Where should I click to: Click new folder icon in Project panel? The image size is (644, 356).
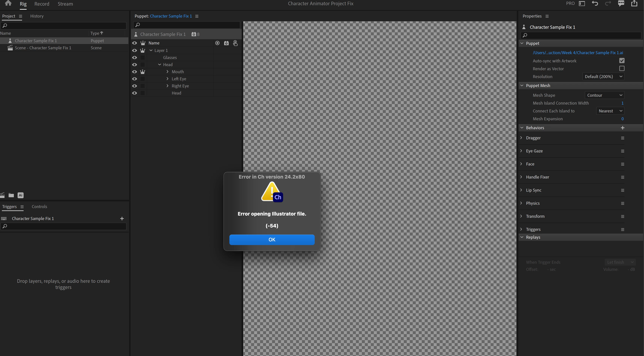pyautogui.click(x=11, y=195)
